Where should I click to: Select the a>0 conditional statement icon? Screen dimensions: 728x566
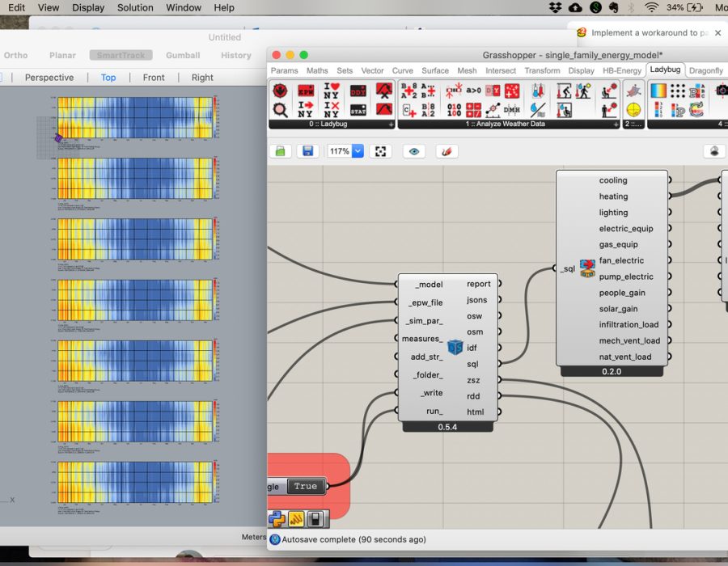point(473,91)
